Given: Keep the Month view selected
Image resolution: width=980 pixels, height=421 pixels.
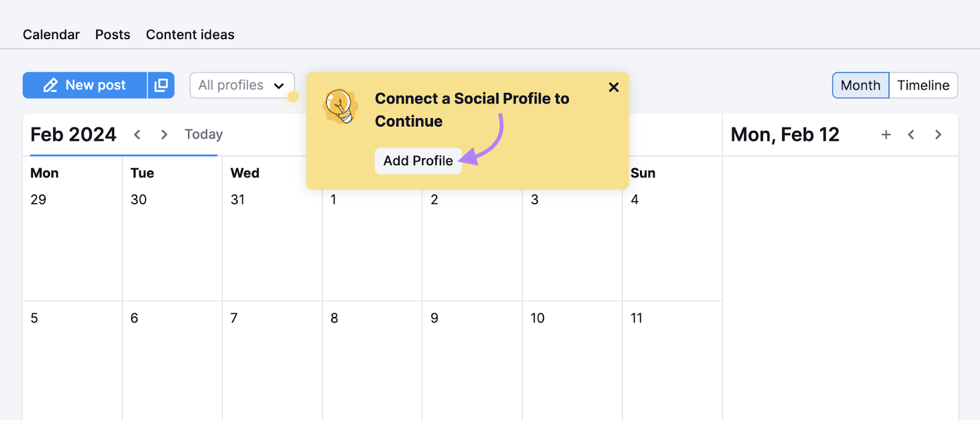Looking at the screenshot, I should [x=859, y=85].
